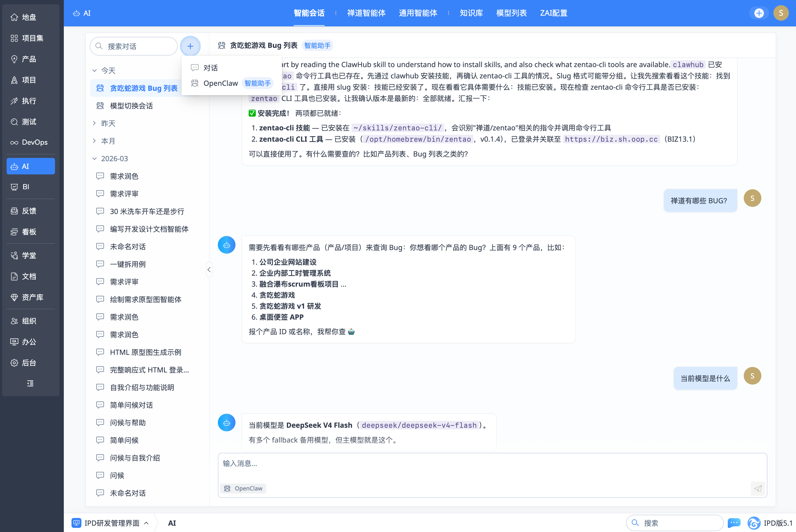Viewport: 796px width, 532px height.
Task: Expand the 本月 conversation group
Action: [x=95, y=141]
